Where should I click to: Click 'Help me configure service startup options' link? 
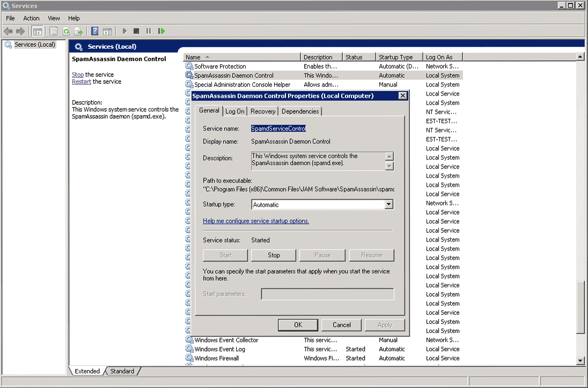coord(256,221)
